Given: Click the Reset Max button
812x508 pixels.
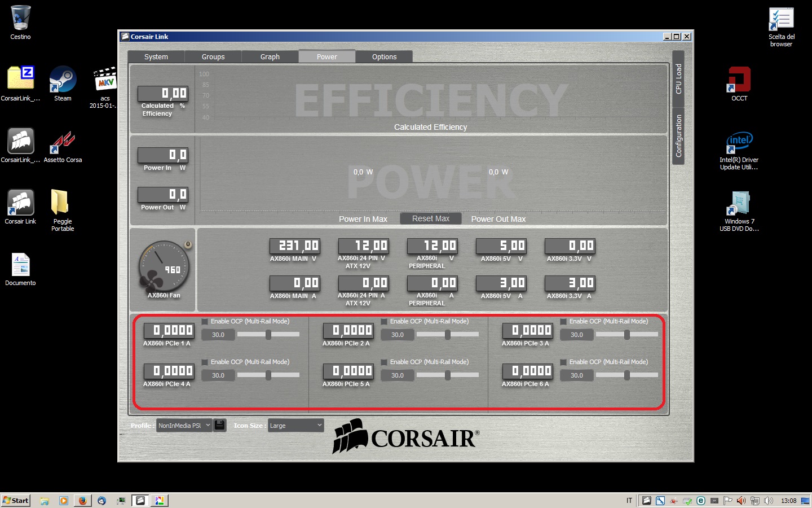Looking at the screenshot, I should tap(431, 218).
